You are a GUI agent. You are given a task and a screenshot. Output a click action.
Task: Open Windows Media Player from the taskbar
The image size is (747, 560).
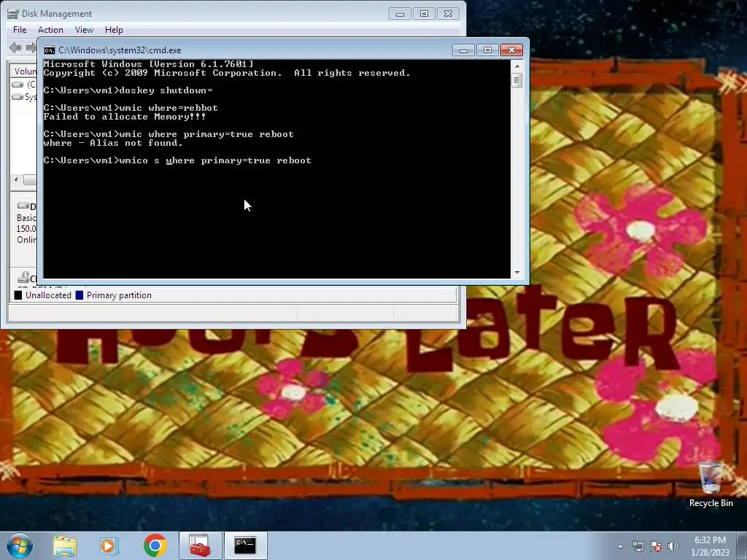pyautogui.click(x=109, y=545)
